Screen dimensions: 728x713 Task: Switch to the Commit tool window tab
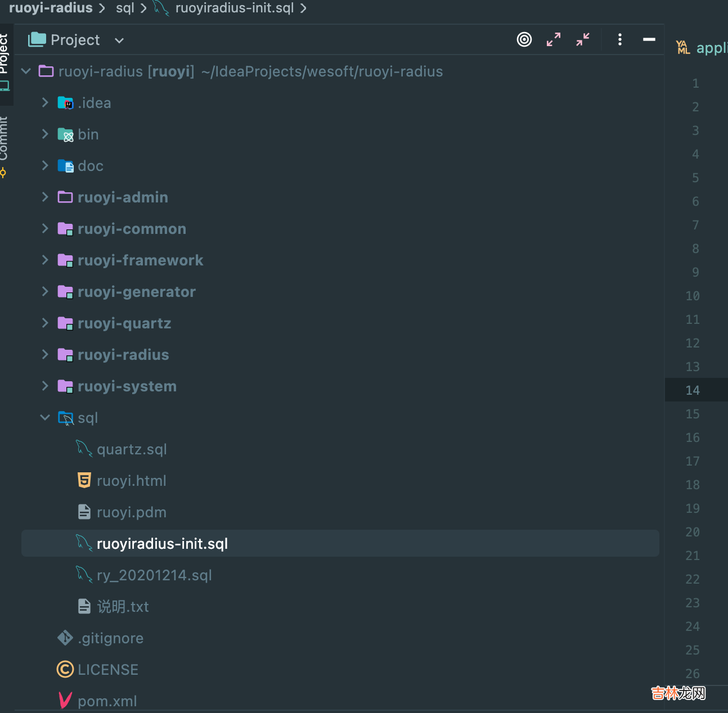(x=5, y=141)
